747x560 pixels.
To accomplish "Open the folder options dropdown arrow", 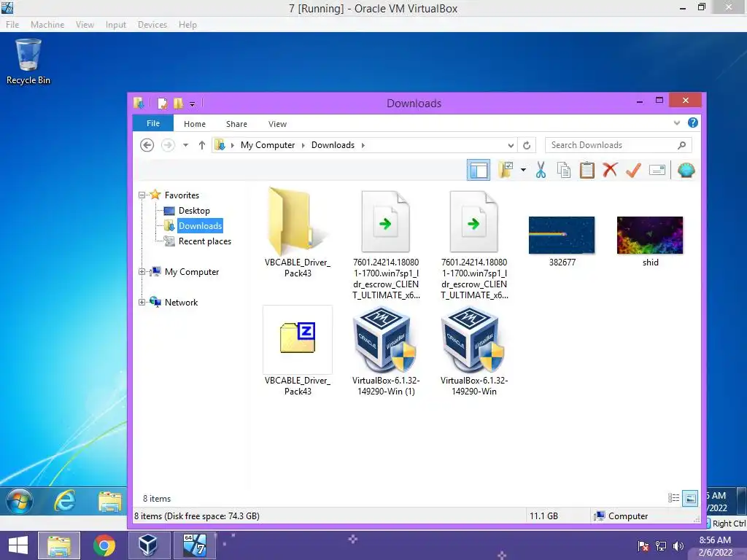I will tap(523, 170).
